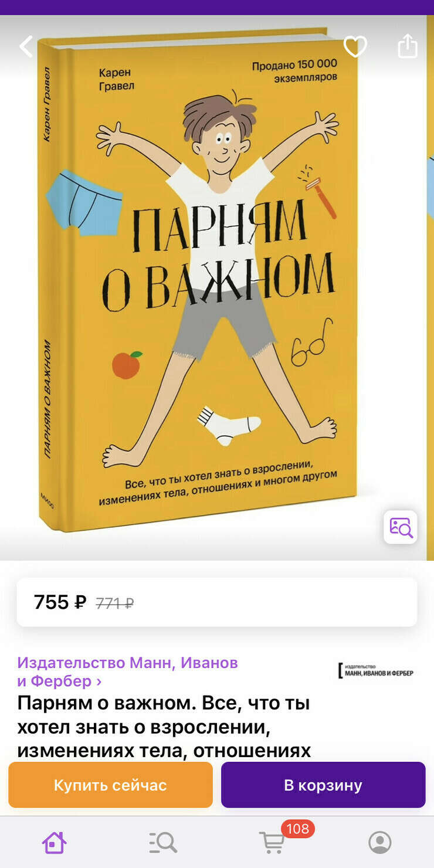Open the catalog search tab

coord(162,842)
